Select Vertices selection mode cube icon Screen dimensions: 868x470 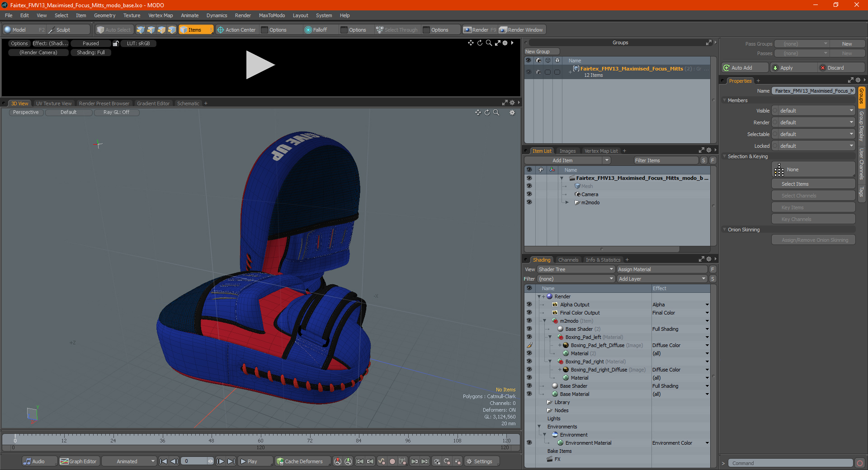(x=141, y=30)
